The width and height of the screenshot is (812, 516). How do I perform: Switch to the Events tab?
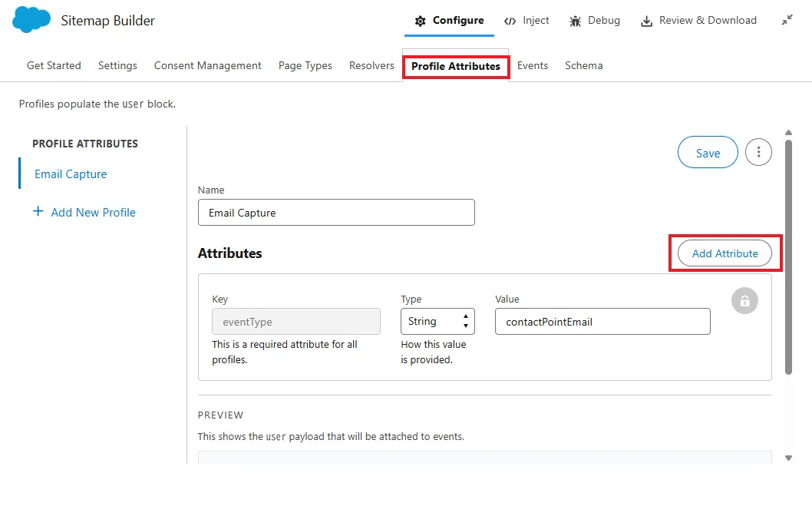point(533,66)
